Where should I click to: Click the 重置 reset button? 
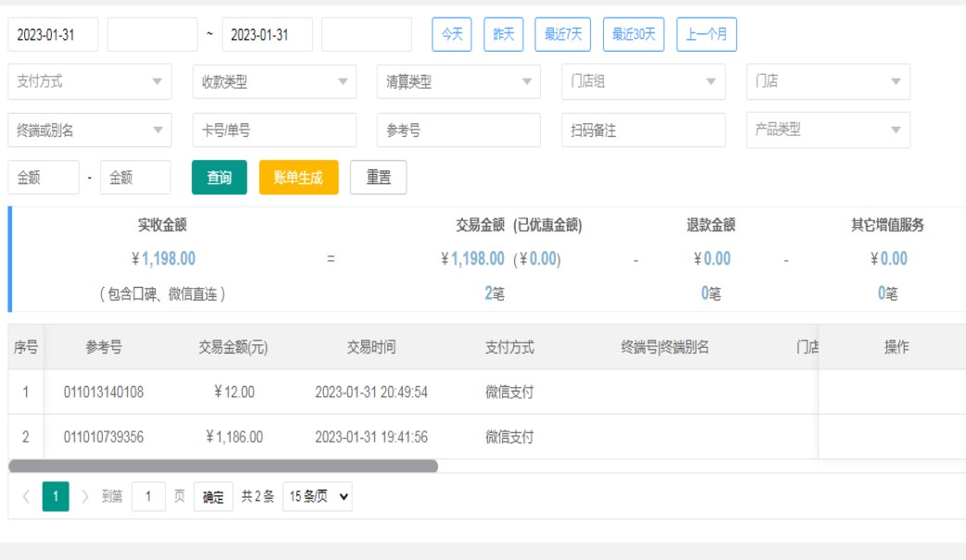point(378,178)
